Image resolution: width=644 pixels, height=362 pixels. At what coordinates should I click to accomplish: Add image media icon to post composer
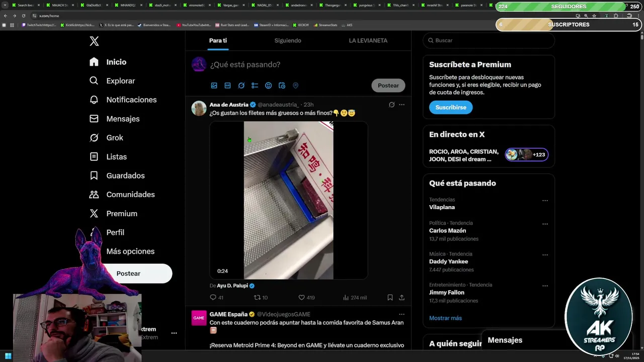[x=214, y=85]
